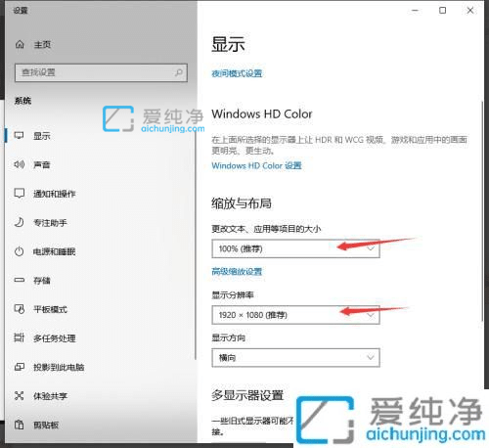Open 专注助手 settings
Screen dimensions: 489x448
tap(50, 223)
